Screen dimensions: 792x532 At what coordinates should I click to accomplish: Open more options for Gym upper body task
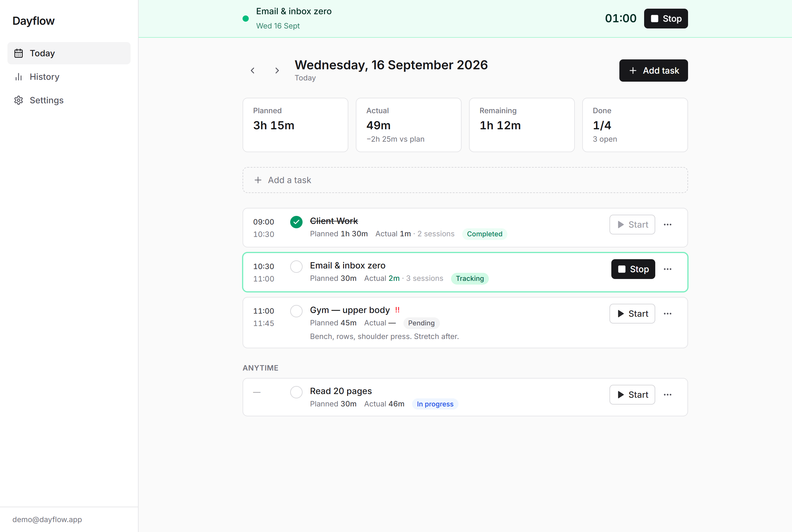click(x=667, y=314)
